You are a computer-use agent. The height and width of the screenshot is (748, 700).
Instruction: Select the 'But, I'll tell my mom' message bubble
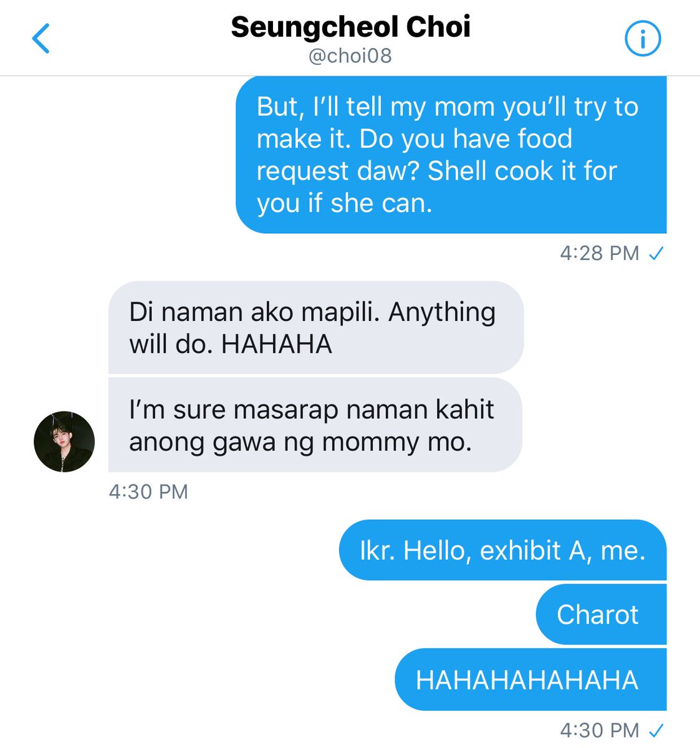[451, 155]
